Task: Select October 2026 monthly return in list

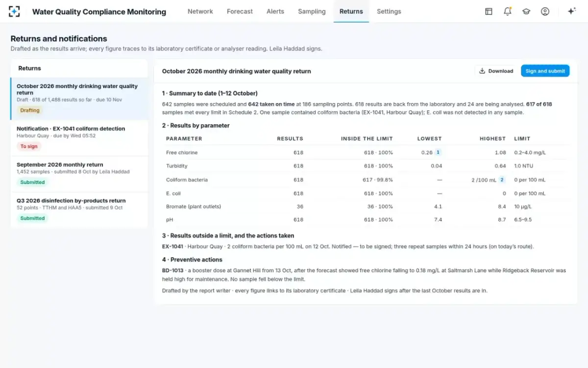Action: (x=79, y=99)
